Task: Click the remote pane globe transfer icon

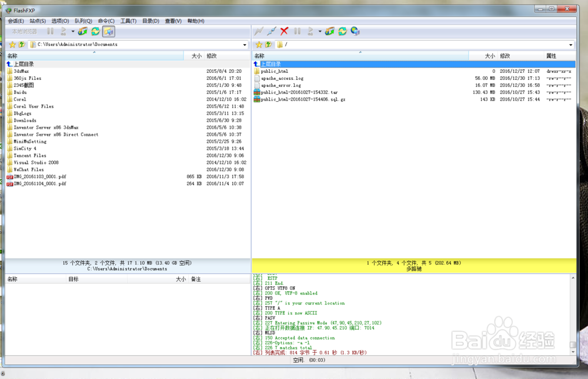Action: point(330,31)
